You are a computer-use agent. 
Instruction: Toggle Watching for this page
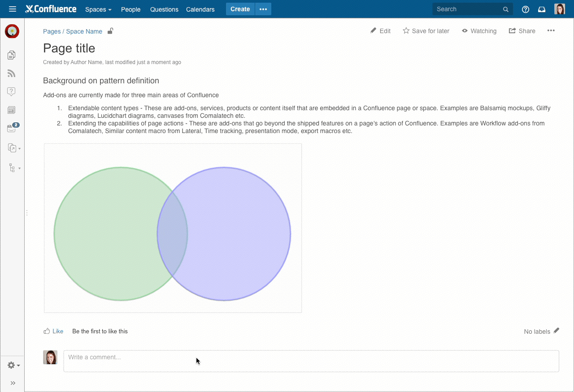coord(479,31)
